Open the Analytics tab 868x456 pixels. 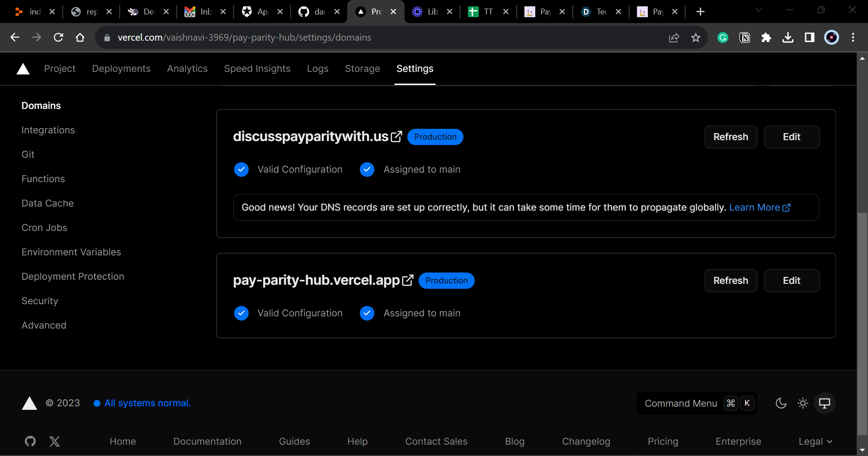(187, 69)
